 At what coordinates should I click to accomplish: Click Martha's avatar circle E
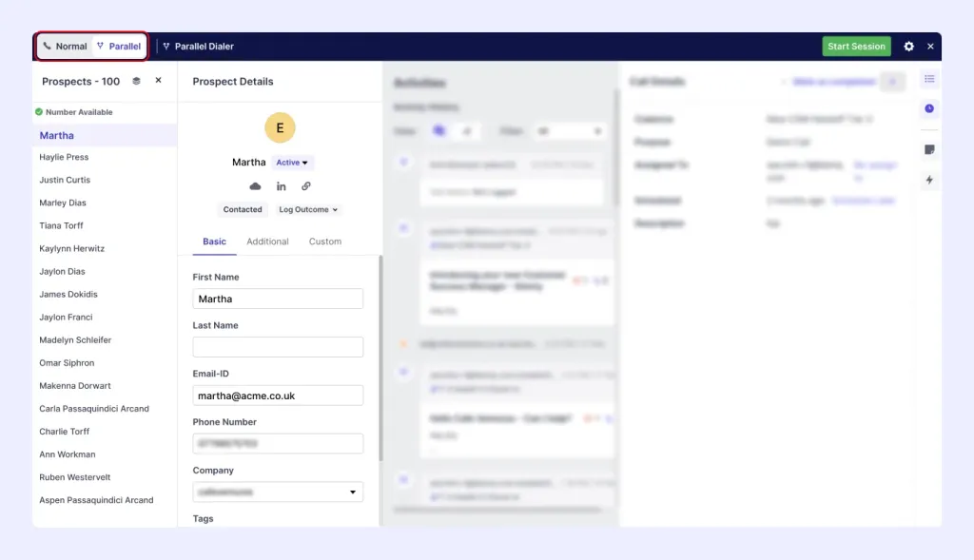point(280,128)
